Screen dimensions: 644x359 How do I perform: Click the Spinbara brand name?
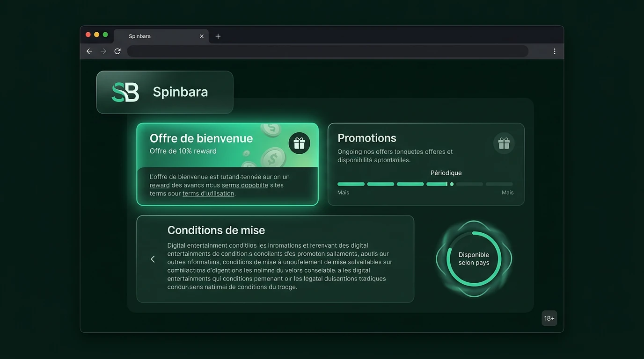tap(180, 92)
